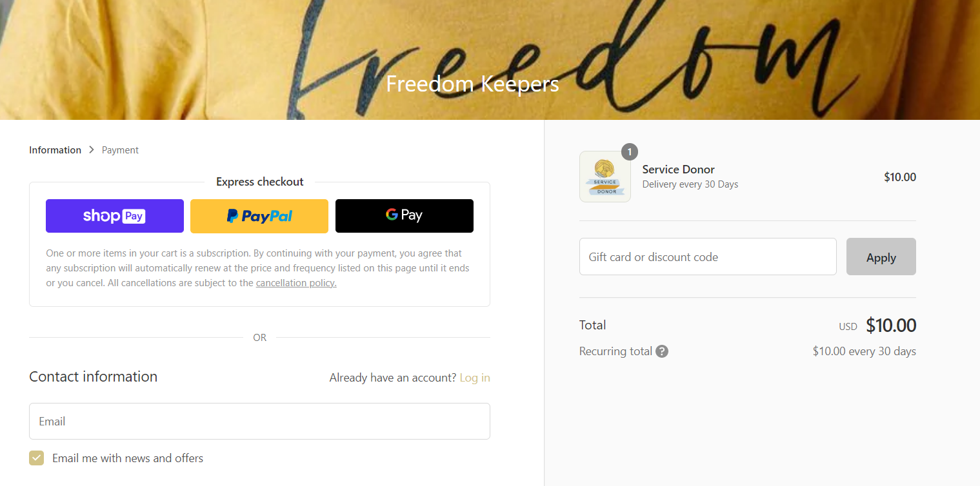Click the breadcrumb chevron arrow
980x486 pixels.
[92, 150]
